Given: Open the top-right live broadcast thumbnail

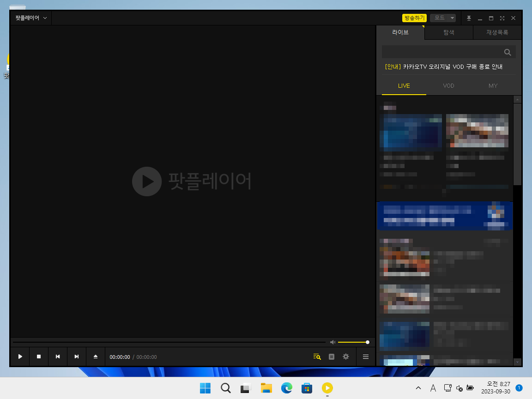Looking at the screenshot, I should 477,131.
